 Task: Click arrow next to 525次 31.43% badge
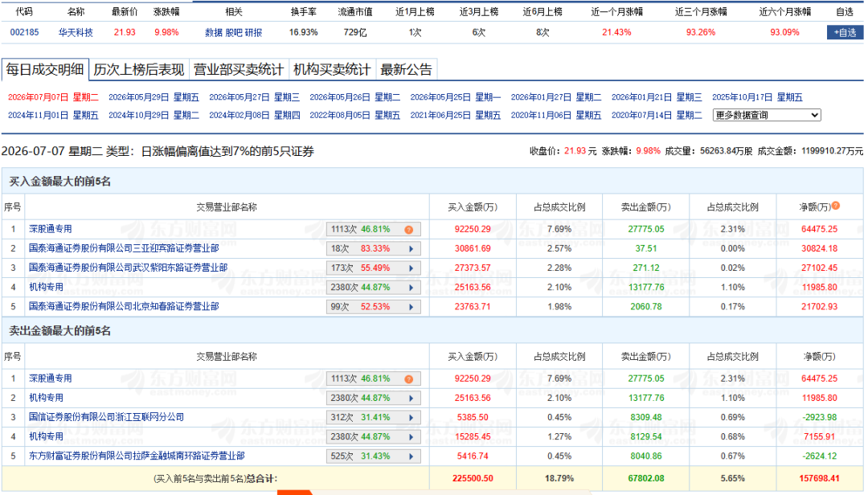pyautogui.click(x=411, y=456)
